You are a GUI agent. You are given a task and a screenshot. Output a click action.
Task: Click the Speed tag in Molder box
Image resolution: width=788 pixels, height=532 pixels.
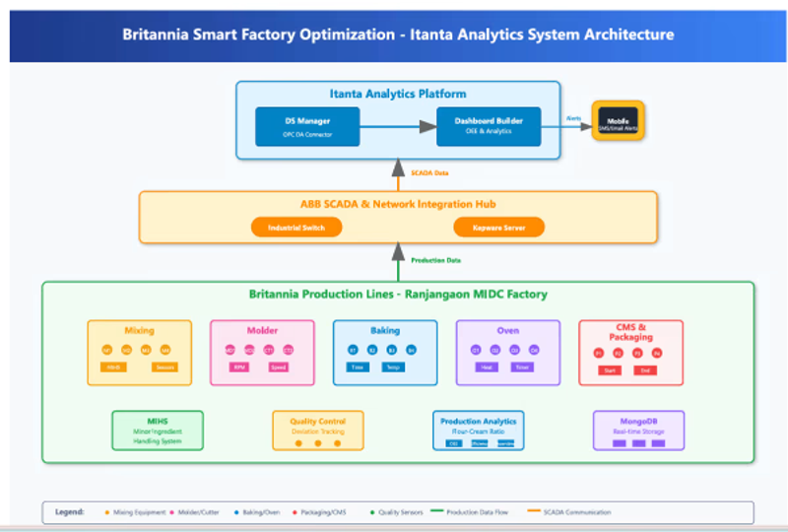279,367
